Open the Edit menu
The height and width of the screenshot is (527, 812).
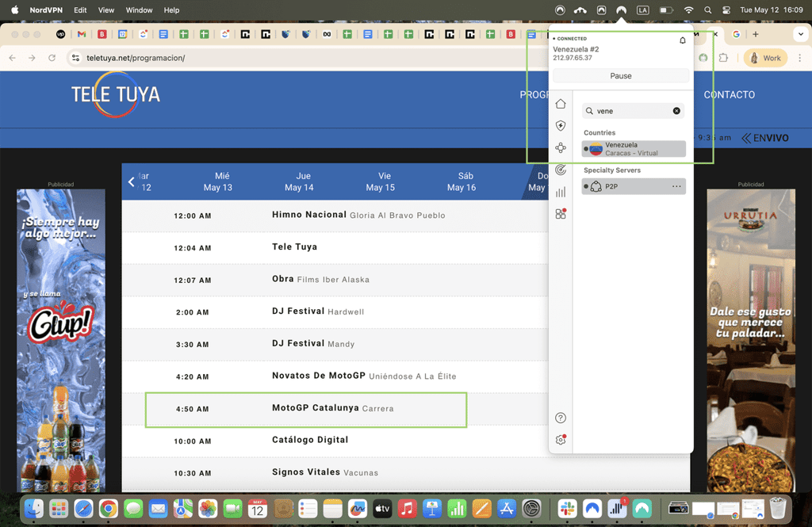point(80,10)
